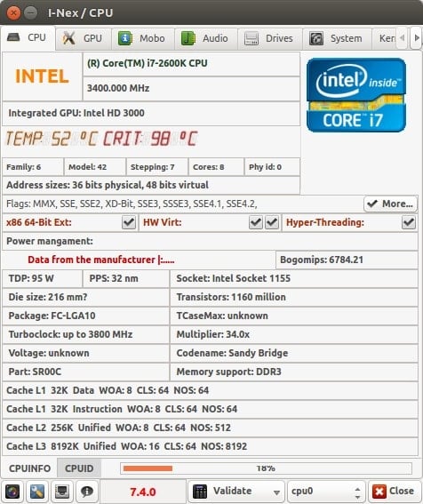This screenshot has width=423, height=504.
Task: Open the info speech bubble icon
Action: pos(87,492)
